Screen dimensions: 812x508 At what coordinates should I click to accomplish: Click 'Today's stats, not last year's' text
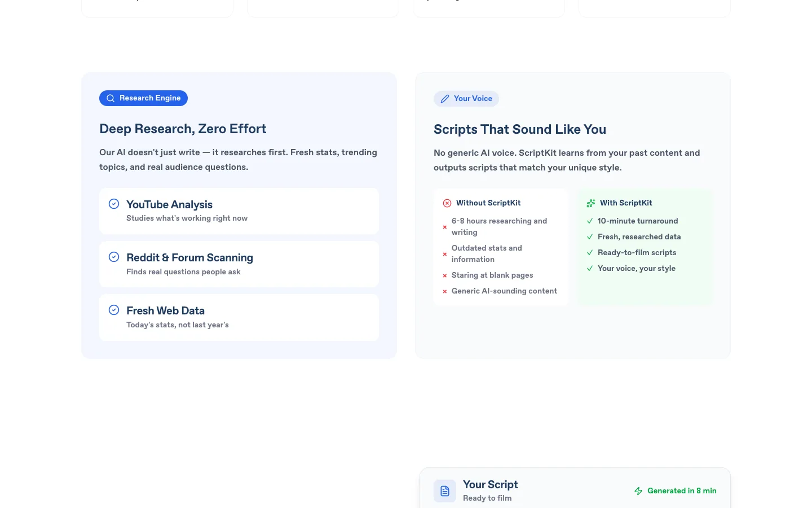point(178,325)
